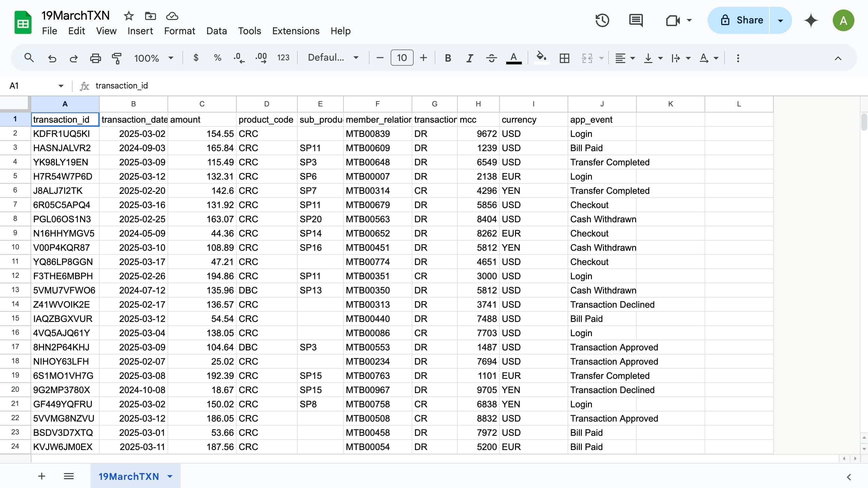Image resolution: width=868 pixels, height=488 pixels.
Task: Open the Gemini sparkle assistant
Action: [x=811, y=20]
